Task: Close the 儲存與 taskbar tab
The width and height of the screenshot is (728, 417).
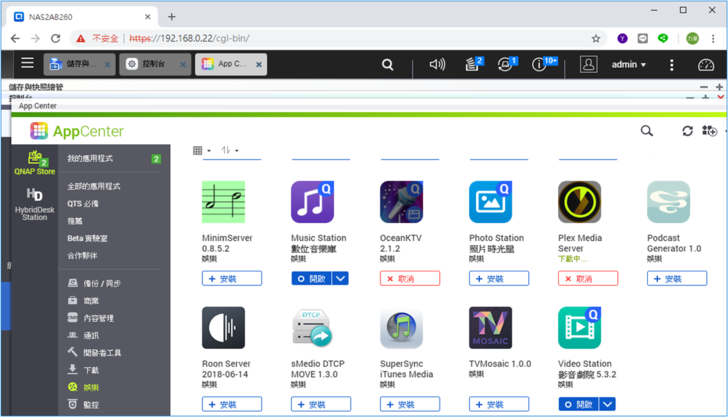Action: tap(107, 65)
